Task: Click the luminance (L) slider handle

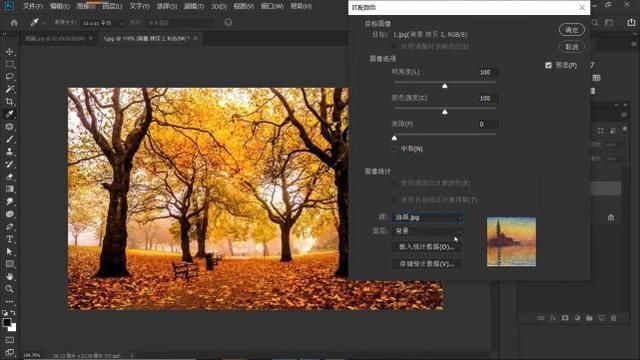Action: 444,86
